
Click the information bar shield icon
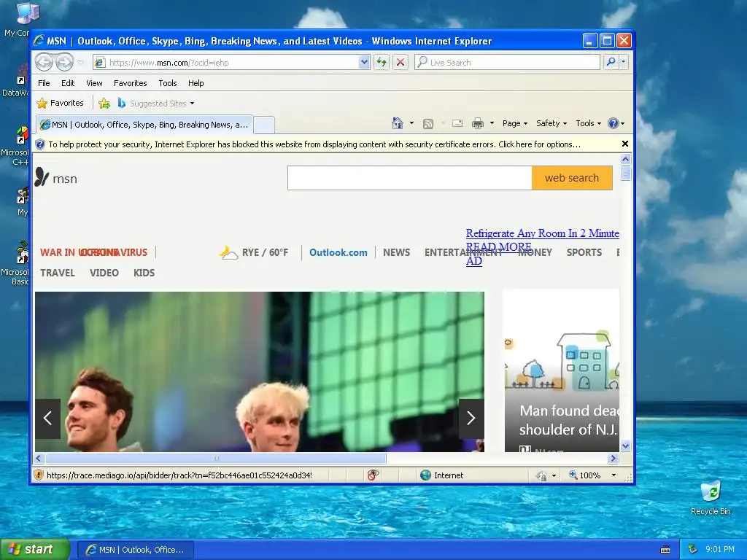pos(40,144)
